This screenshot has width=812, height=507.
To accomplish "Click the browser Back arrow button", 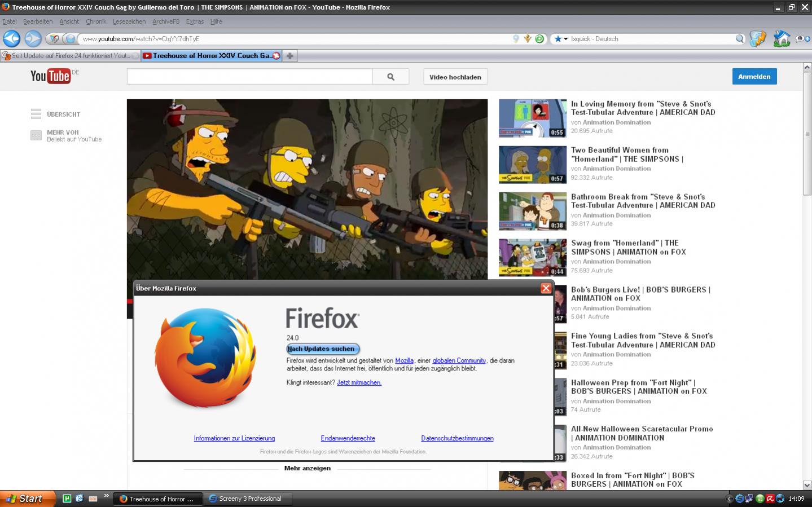I will click(x=11, y=38).
